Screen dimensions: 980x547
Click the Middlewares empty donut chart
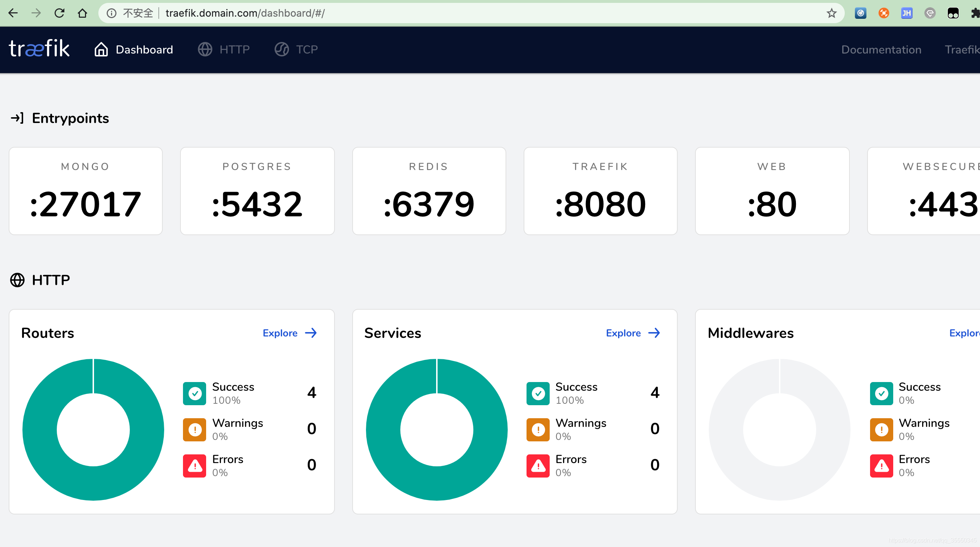click(780, 430)
